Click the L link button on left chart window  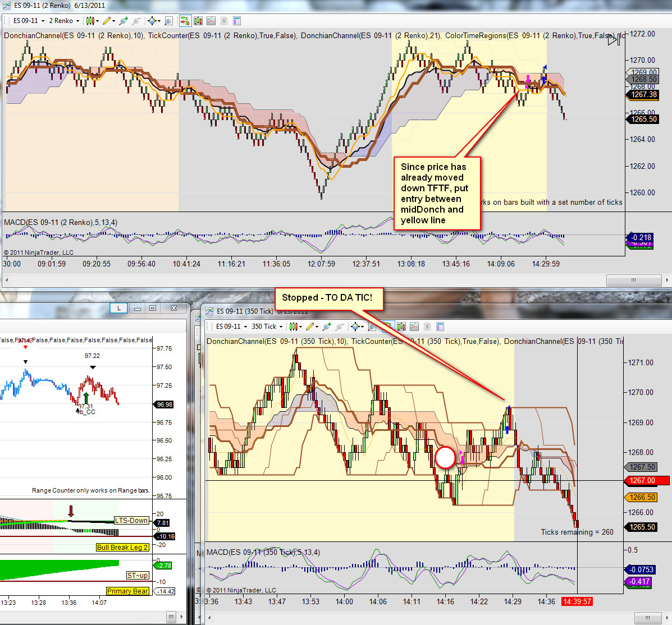(118, 308)
